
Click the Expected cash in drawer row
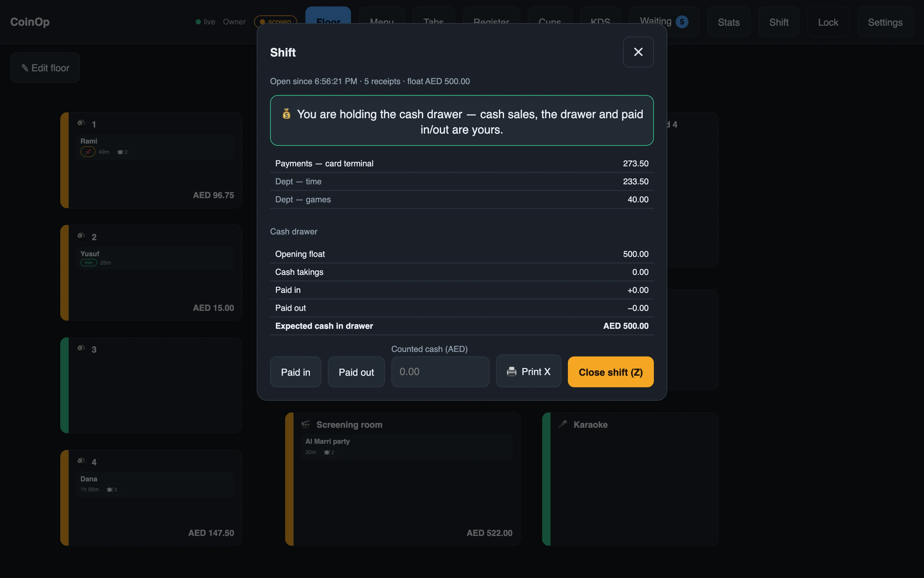click(462, 326)
